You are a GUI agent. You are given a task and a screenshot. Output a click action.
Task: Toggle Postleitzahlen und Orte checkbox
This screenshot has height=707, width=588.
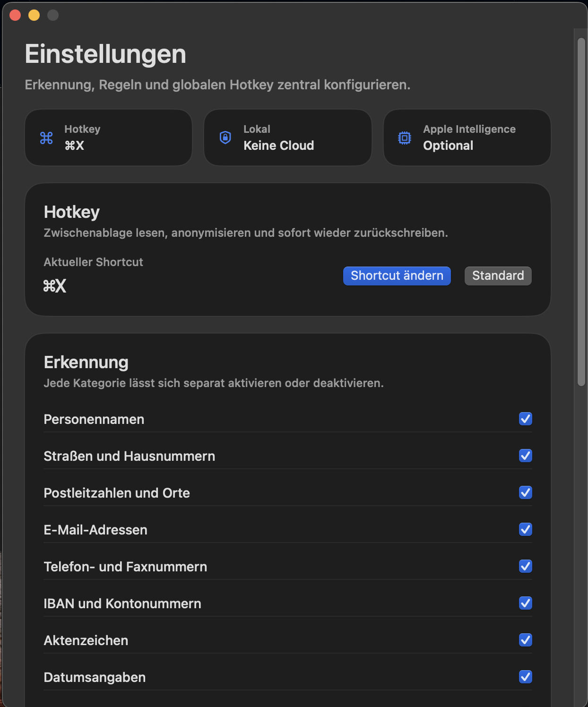(525, 492)
